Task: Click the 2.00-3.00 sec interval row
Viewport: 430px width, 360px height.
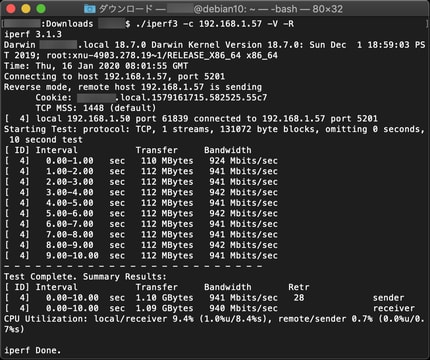Action: [141, 182]
